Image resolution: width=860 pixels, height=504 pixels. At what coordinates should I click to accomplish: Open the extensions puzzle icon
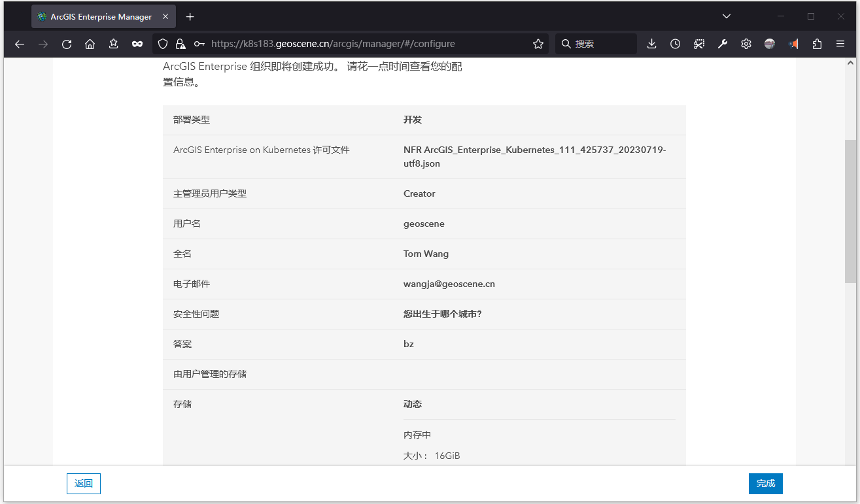pos(817,44)
